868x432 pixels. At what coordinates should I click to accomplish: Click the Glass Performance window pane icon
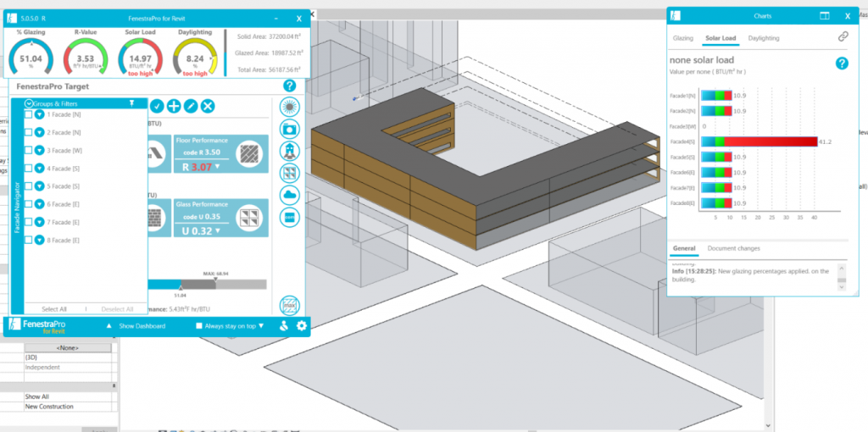pos(248,219)
